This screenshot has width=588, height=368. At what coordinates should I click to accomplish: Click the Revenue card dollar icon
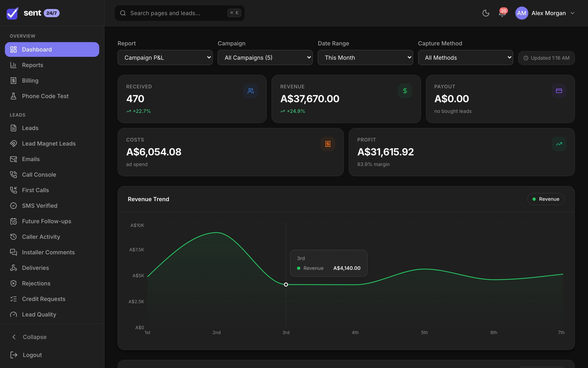(x=405, y=91)
